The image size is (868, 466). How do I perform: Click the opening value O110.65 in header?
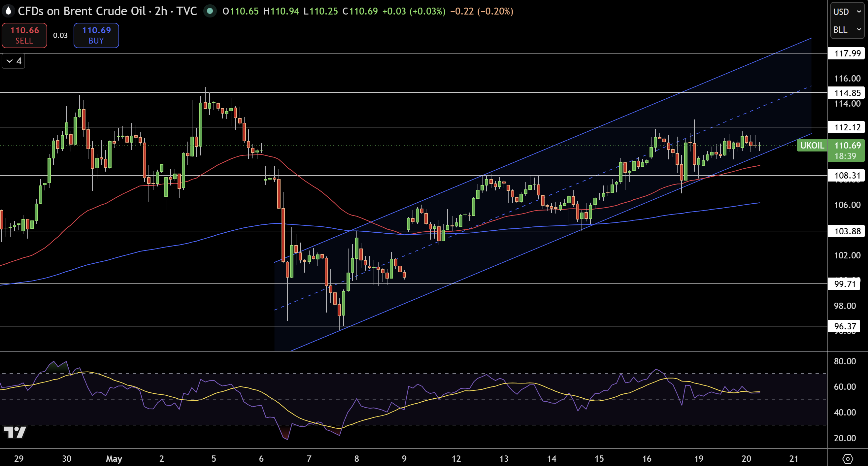tap(240, 11)
